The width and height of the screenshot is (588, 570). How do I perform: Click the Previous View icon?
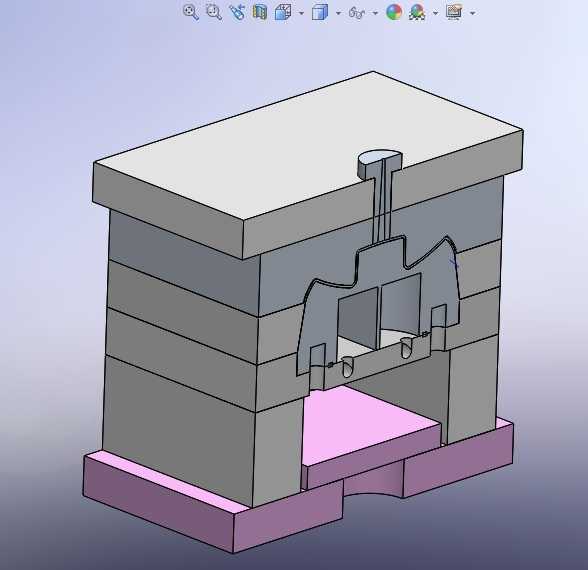tap(237, 12)
